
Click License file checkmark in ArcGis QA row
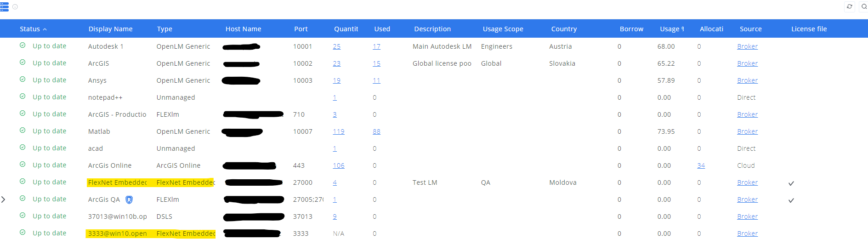click(791, 200)
